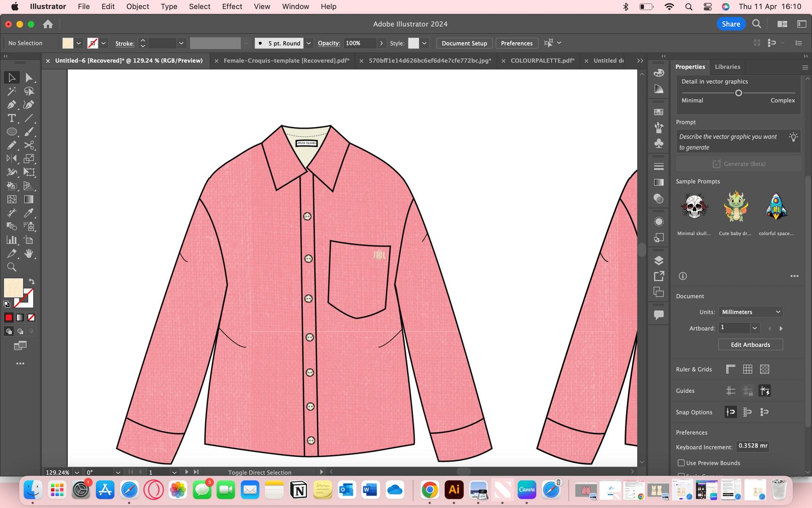Select the Scissors tool

29,145
